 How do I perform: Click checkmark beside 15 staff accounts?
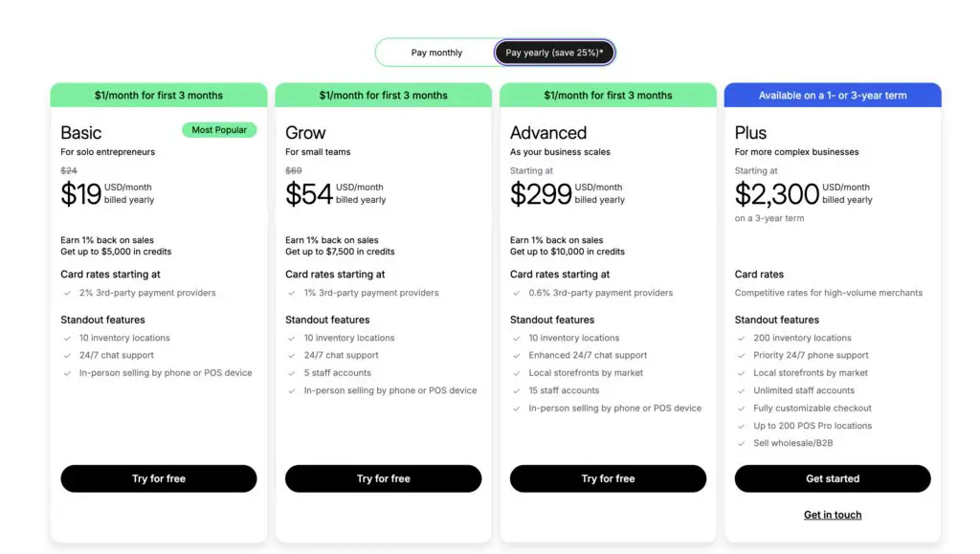point(517,390)
